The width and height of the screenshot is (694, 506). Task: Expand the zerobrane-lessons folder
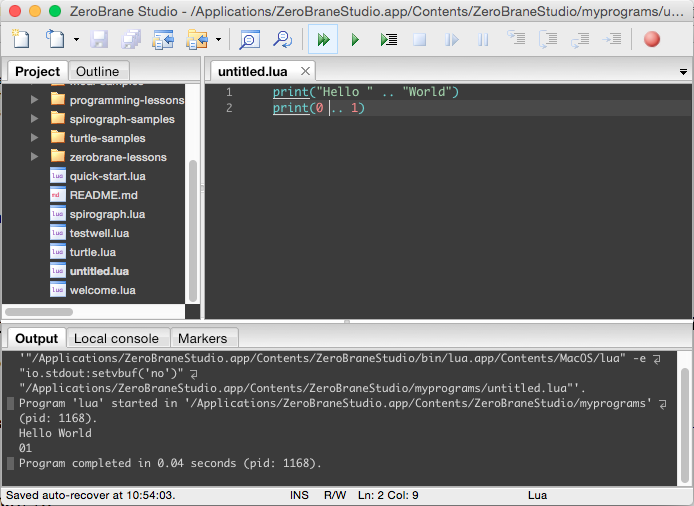(x=34, y=157)
